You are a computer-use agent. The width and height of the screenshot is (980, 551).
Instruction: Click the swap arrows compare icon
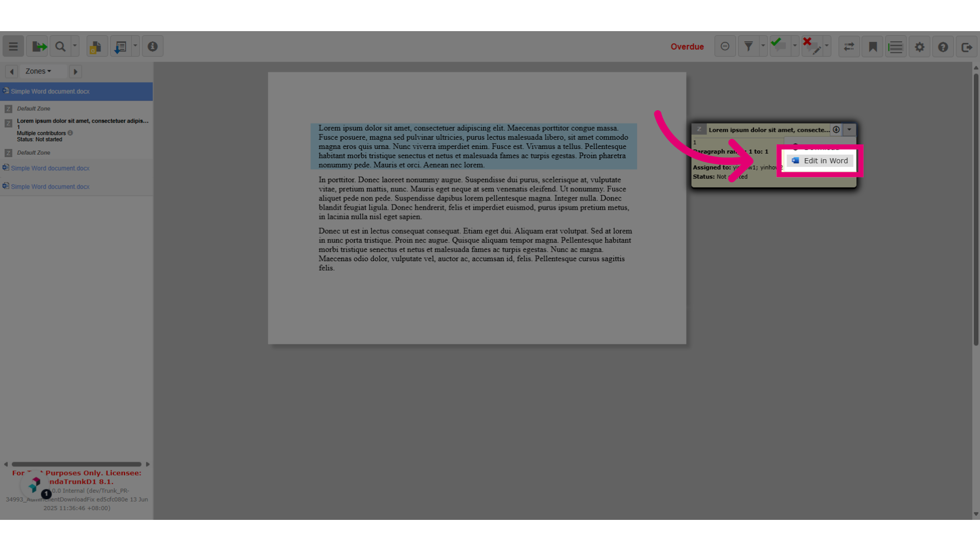[x=849, y=46]
